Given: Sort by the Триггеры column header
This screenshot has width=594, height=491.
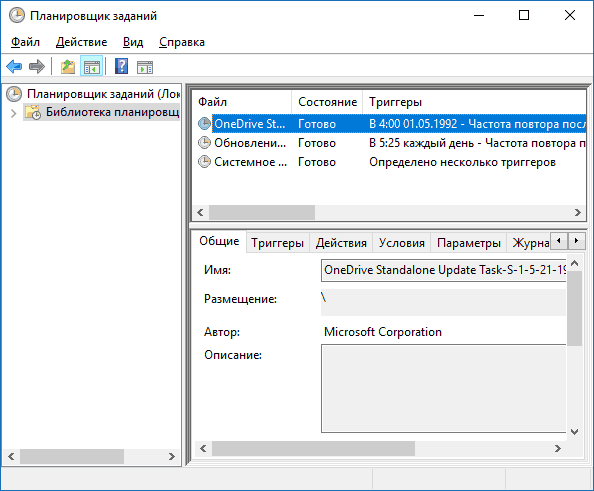Looking at the screenshot, I should click(474, 102).
